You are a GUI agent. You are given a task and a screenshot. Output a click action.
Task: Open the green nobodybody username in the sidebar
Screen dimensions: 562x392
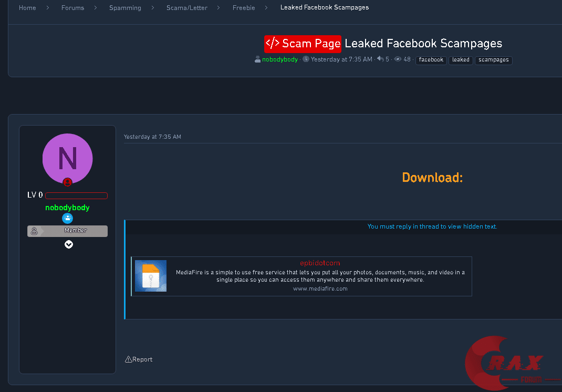coord(67,208)
